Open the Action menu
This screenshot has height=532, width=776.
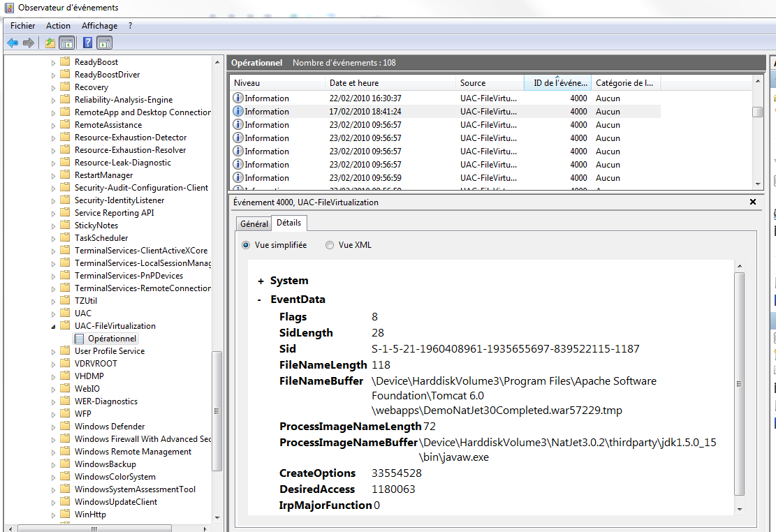(x=58, y=26)
